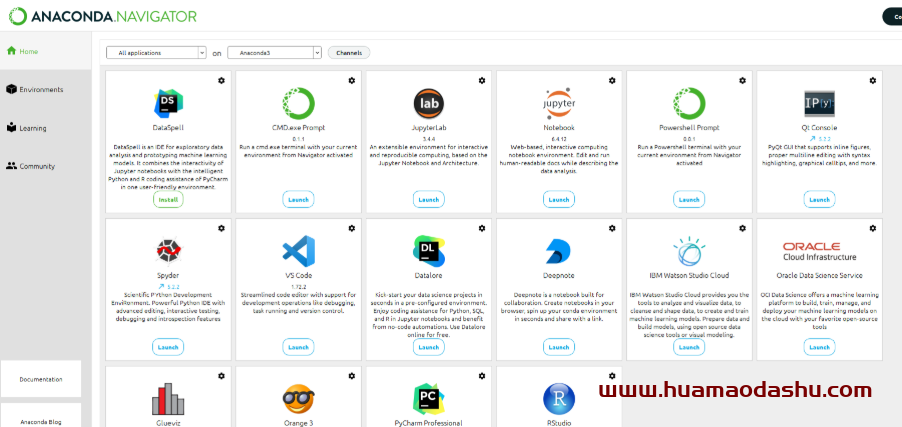902x427 pixels.
Task: Click the JupyterLab lab icon
Action: coord(429,104)
